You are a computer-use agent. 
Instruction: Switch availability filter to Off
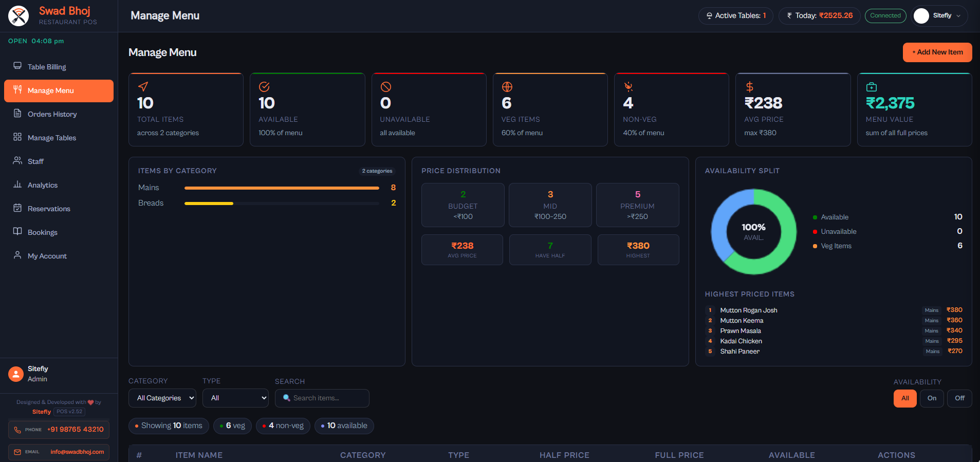click(x=959, y=398)
